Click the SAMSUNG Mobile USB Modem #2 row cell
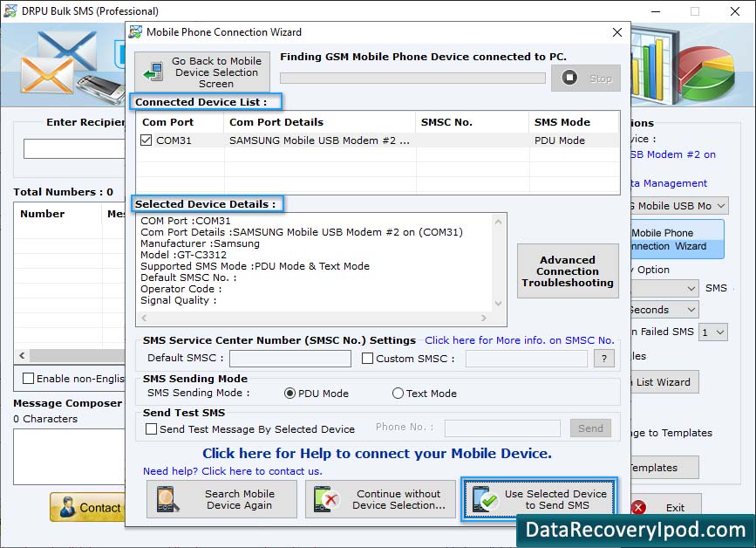The image size is (756, 548). pyautogui.click(x=319, y=140)
